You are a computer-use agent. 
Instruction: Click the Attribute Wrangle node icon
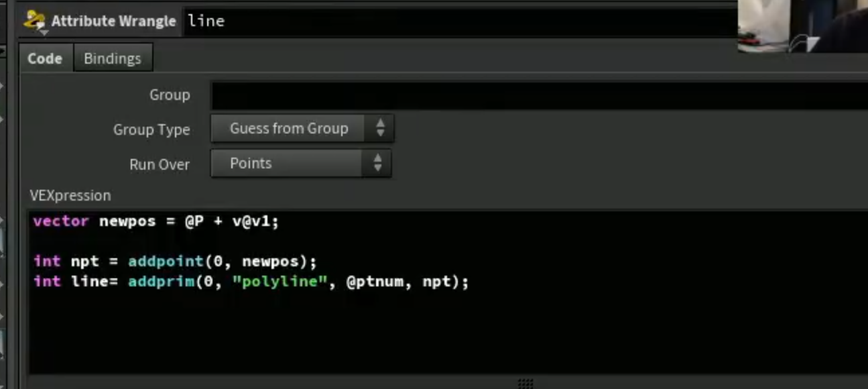click(34, 20)
